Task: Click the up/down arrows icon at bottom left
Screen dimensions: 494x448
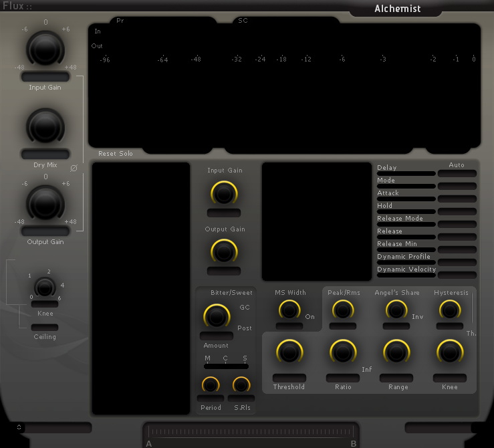Action: 19,427
